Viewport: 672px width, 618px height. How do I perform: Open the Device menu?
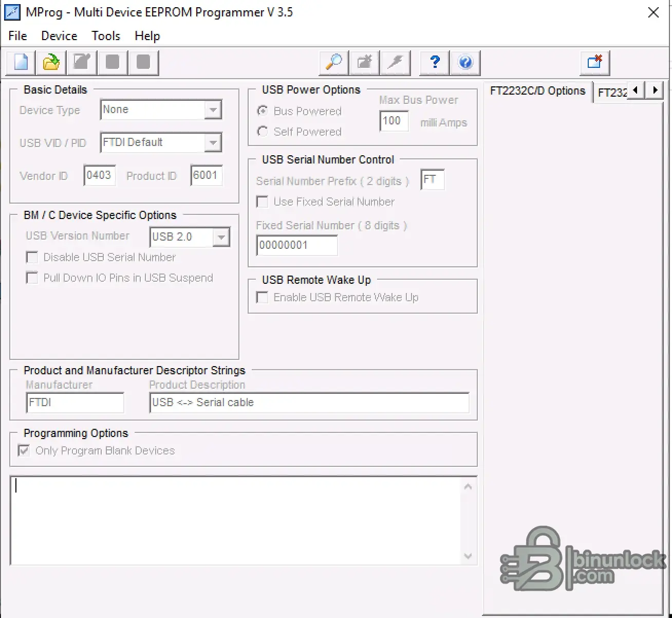(59, 36)
